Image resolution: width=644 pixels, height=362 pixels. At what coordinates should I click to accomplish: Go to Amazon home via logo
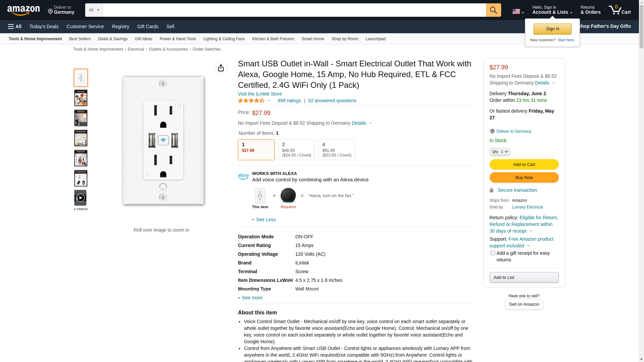pyautogui.click(x=23, y=11)
